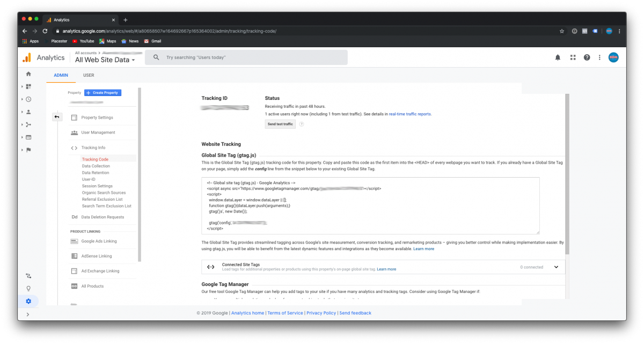Screen dimensions: 644x344
Task: Click the Analytics search field
Action: point(247,57)
